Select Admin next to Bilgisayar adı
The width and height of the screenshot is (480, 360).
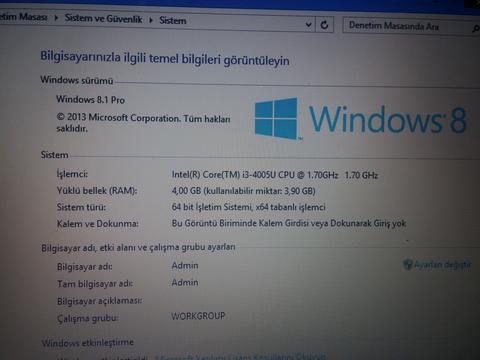(185, 266)
